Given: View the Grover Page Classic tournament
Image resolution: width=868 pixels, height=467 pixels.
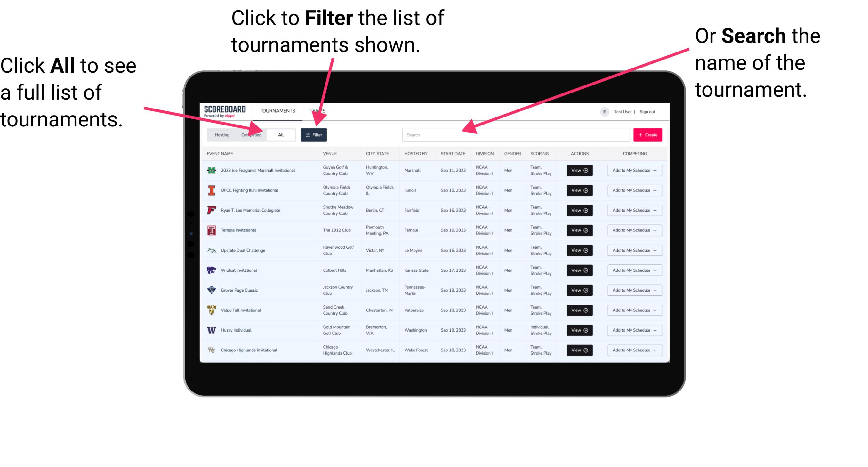Looking at the screenshot, I should [x=578, y=290].
